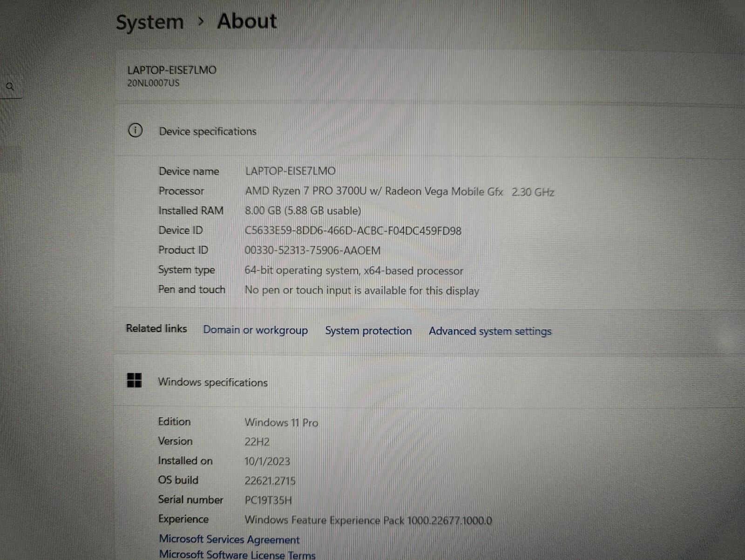Click the Device name label

[x=189, y=171]
